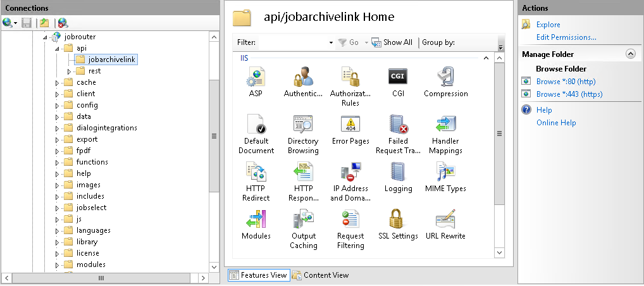The image size is (644, 286).
Task: Open the Help link
Action: click(544, 109)
